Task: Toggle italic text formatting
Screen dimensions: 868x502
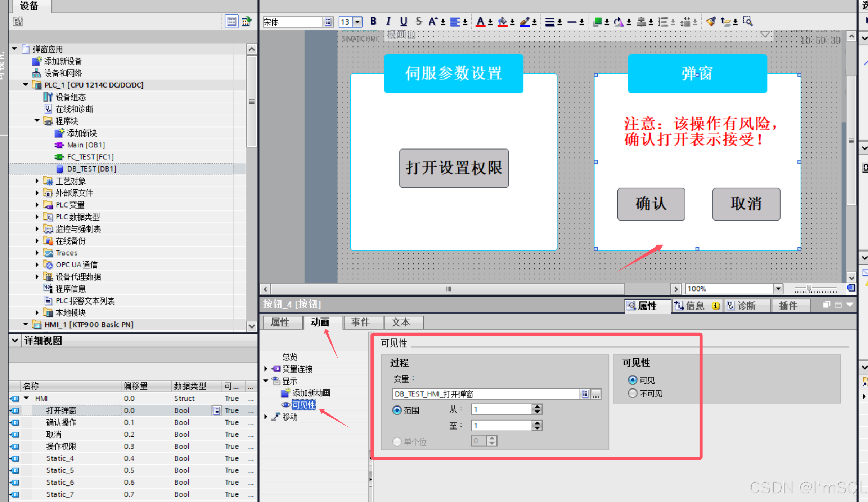Action: (x=388, y=22)
